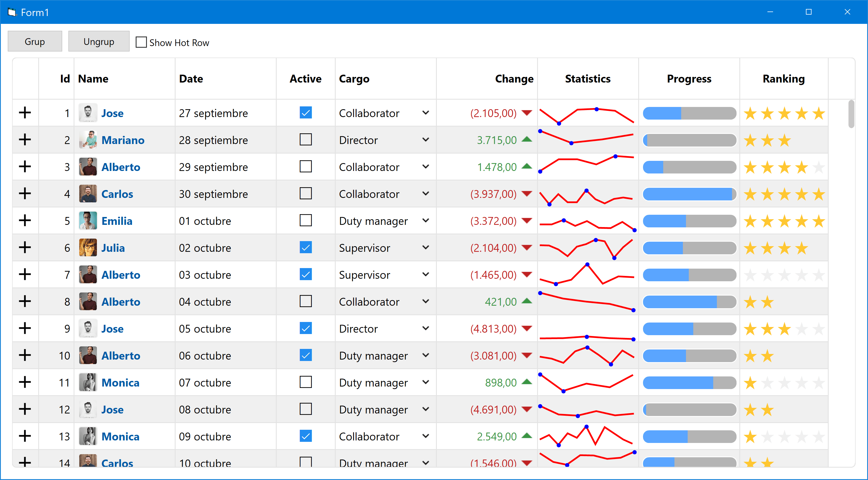The image size is (868, 480).
Task: Click the Name column header
Action: coord(93,79)
